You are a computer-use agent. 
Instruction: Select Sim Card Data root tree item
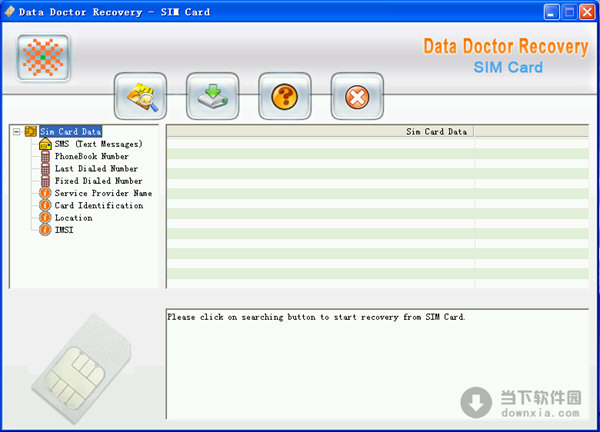pos(71,131)
